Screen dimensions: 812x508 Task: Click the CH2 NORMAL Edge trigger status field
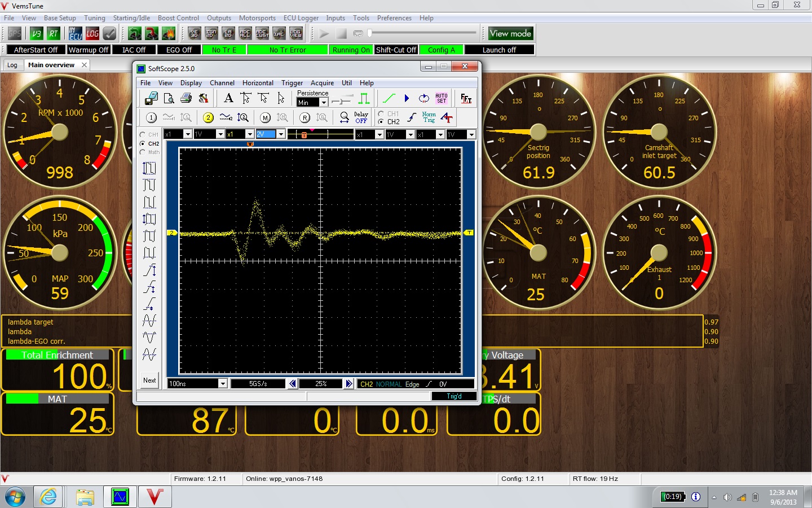pos(415,384)
